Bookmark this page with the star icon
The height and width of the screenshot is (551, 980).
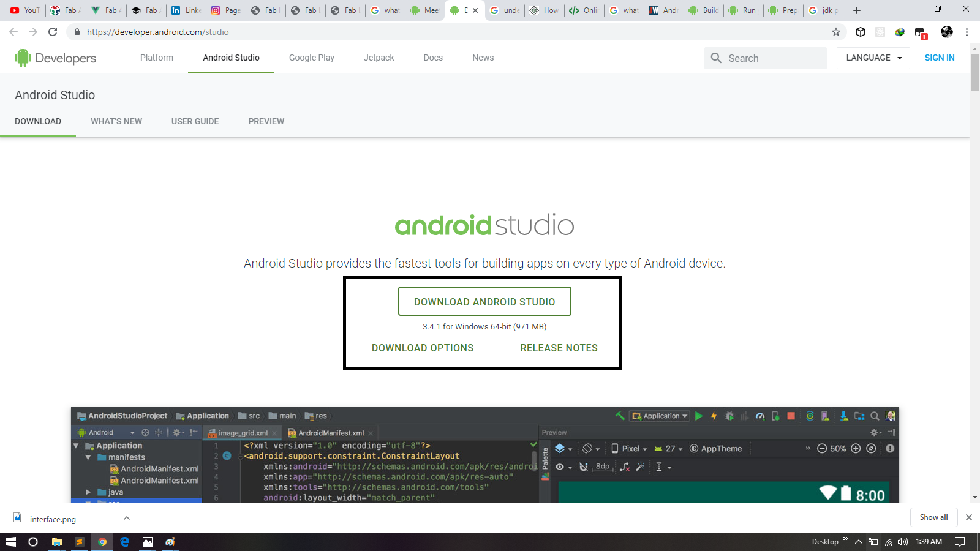tap(836, 32)
